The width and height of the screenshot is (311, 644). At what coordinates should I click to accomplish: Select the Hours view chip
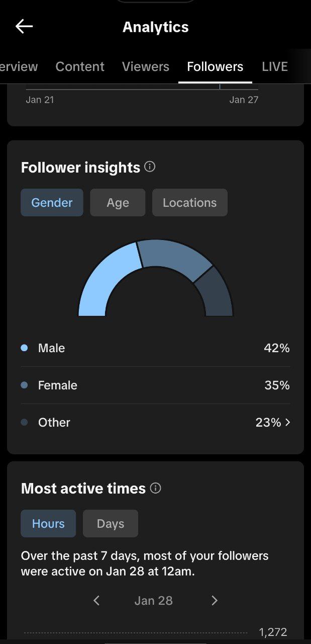point(48,524)
